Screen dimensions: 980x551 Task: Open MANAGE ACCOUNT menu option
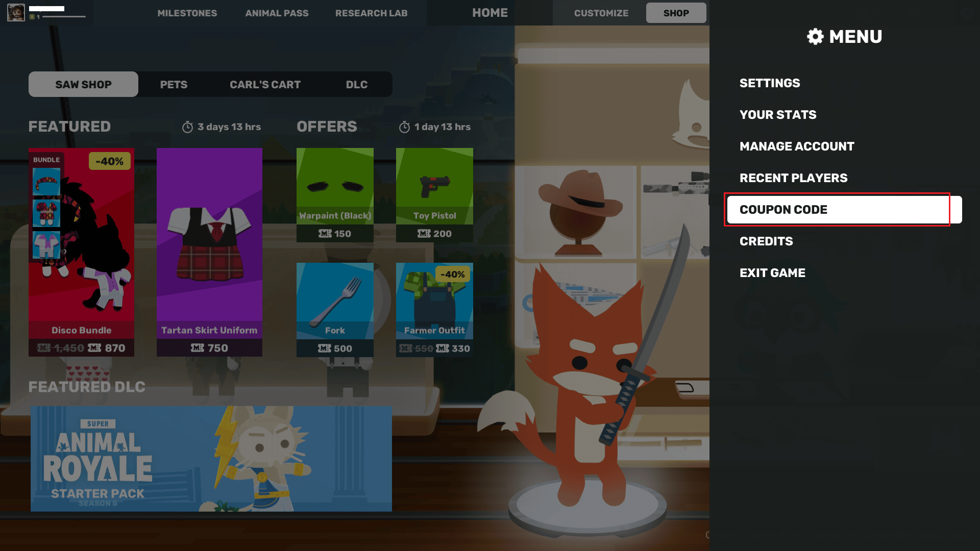tap(797, 146)
